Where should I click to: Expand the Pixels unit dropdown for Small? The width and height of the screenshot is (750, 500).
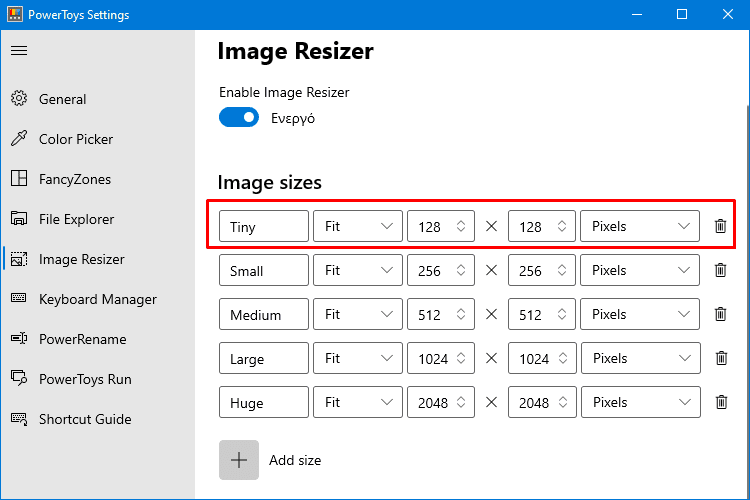click(640, 270)
